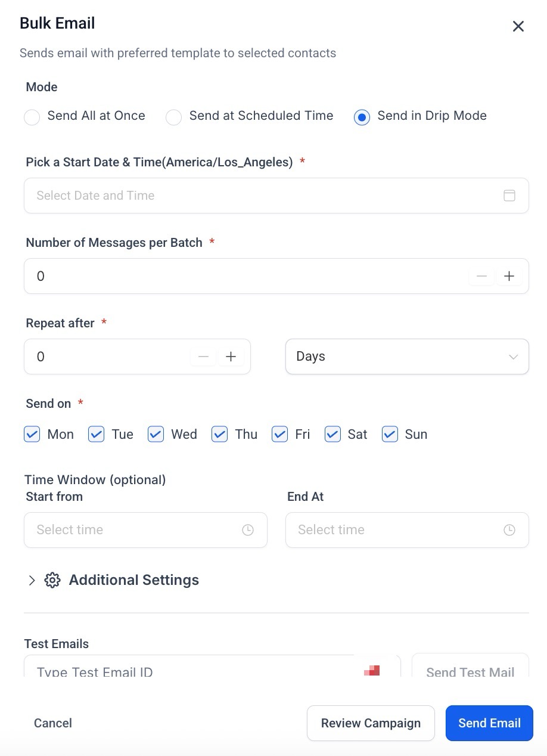The height and width of the screenshot is (756, 547).
Task: Select Send All at Once mode
Action: tap(32, 117)
